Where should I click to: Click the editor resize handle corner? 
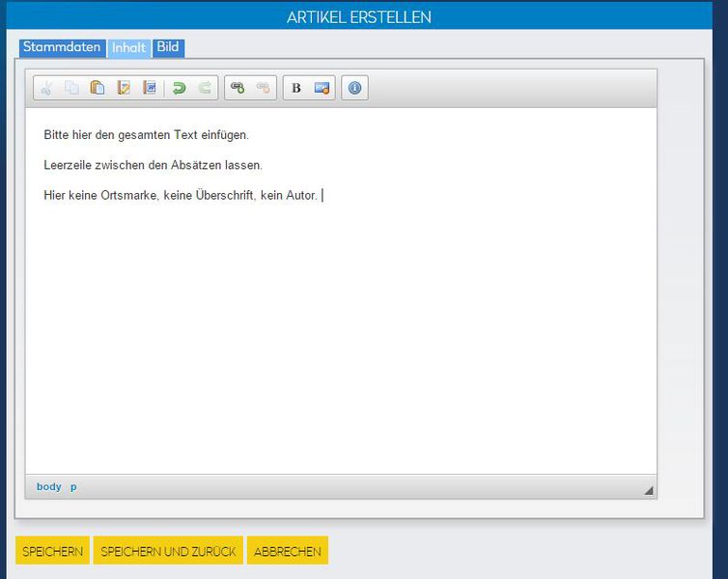click(x=648, y=490)
